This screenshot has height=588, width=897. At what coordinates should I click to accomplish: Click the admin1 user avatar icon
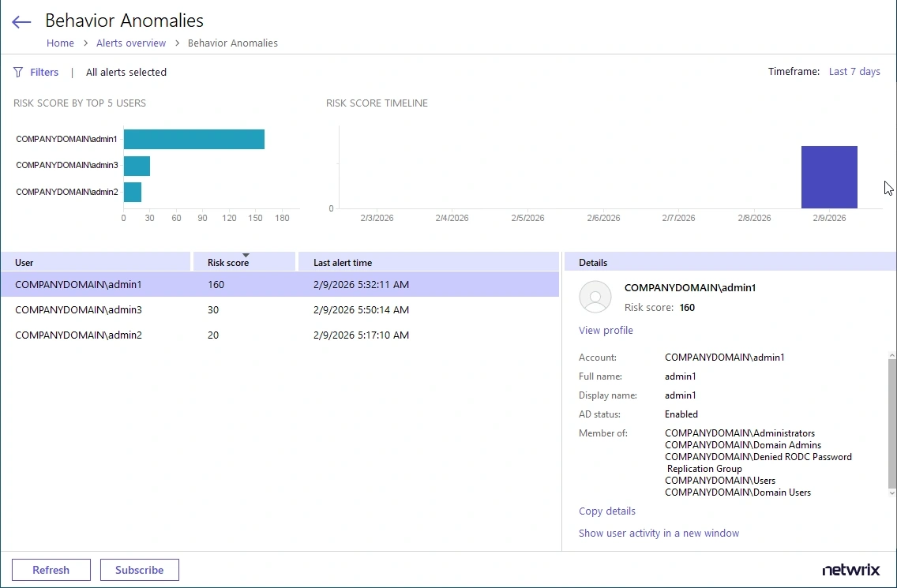[595, 298]
